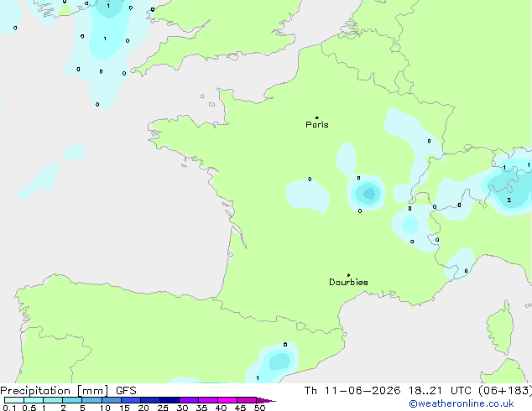This screenshot has height=411, width=532.
Task: Click the '0.5' legend scale label
Action: [x=29, y=408]
